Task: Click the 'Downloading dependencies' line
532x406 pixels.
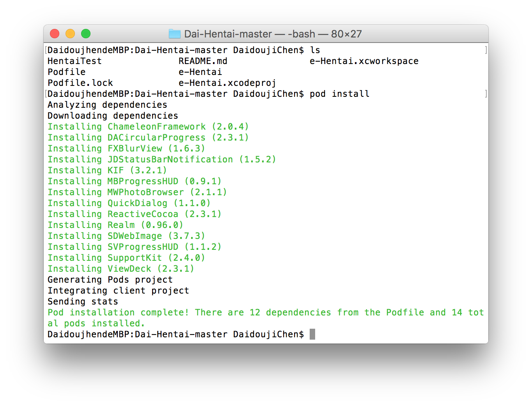Action: click(113, 116)
